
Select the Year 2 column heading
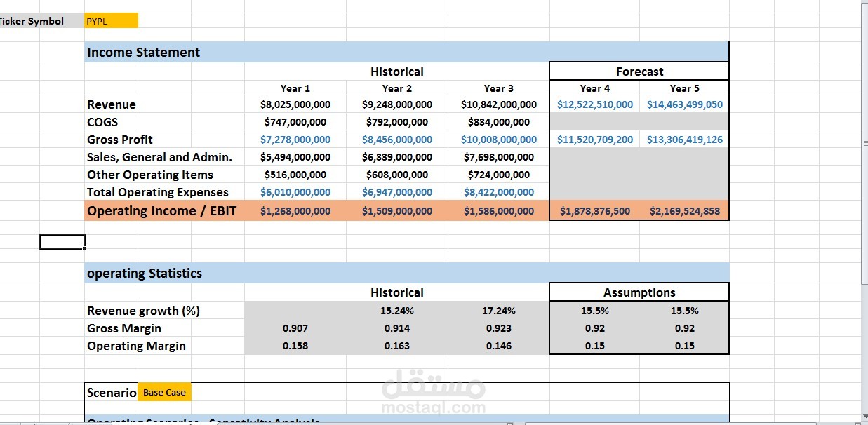(397, 88)
